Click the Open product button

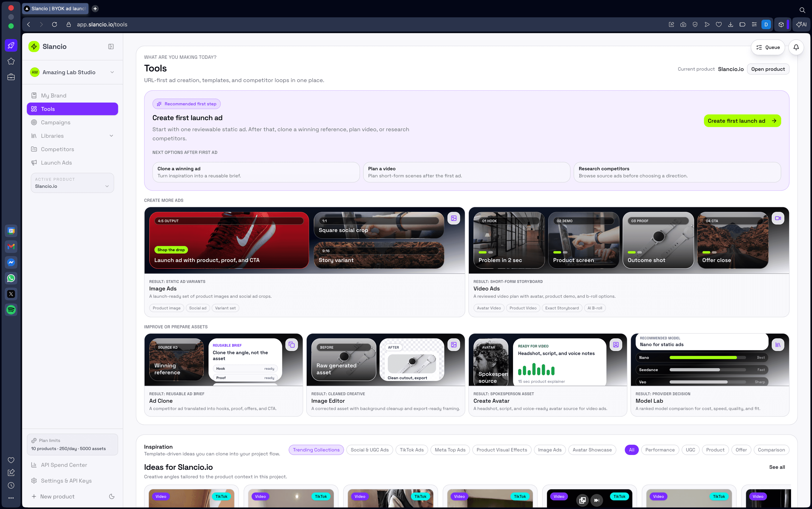[768, 69]
